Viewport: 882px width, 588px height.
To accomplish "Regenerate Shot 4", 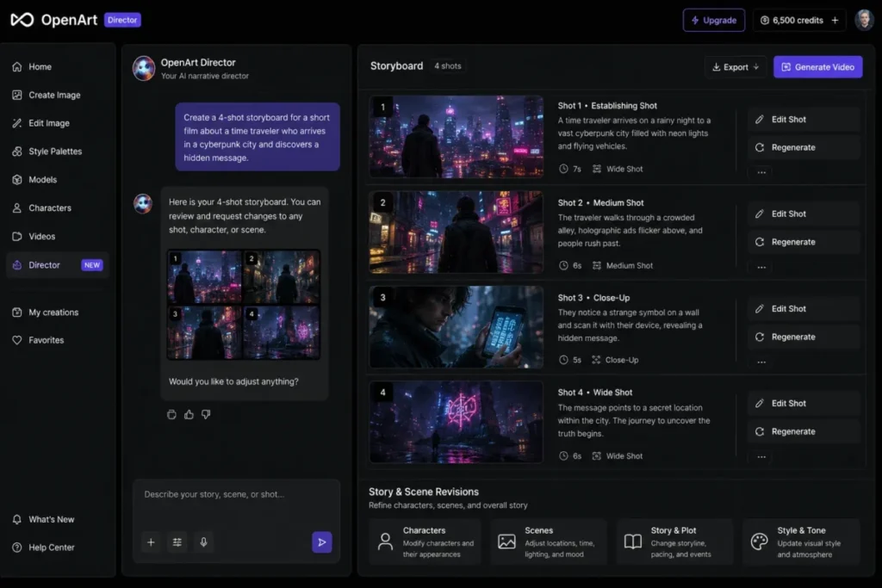I will click(x=804, y=431).
